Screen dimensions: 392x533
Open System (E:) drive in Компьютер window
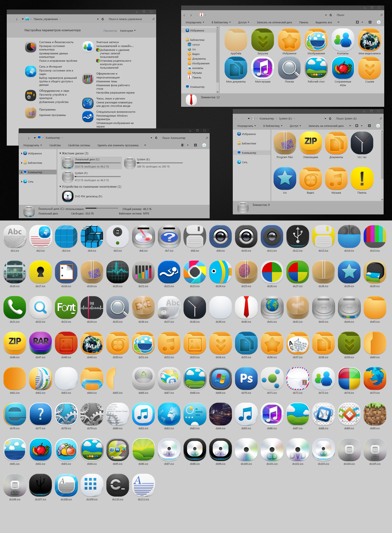click(154, 163)
